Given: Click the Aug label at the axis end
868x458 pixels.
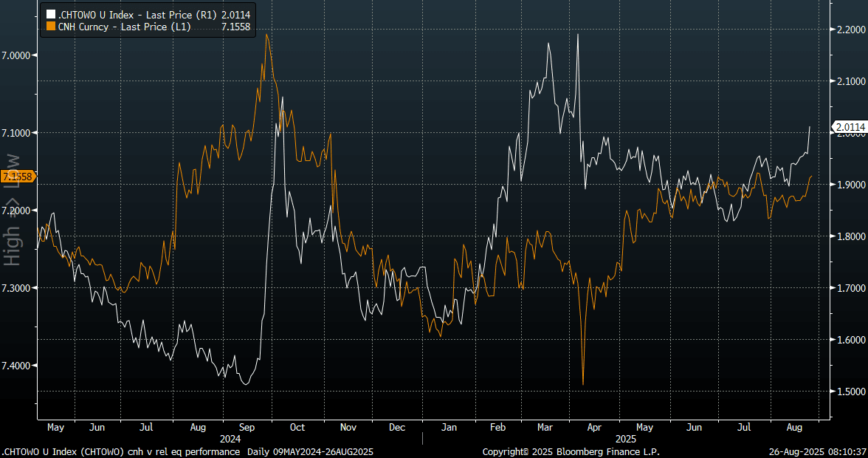Looking at the screenshot, I should click(x=795, y=427).
